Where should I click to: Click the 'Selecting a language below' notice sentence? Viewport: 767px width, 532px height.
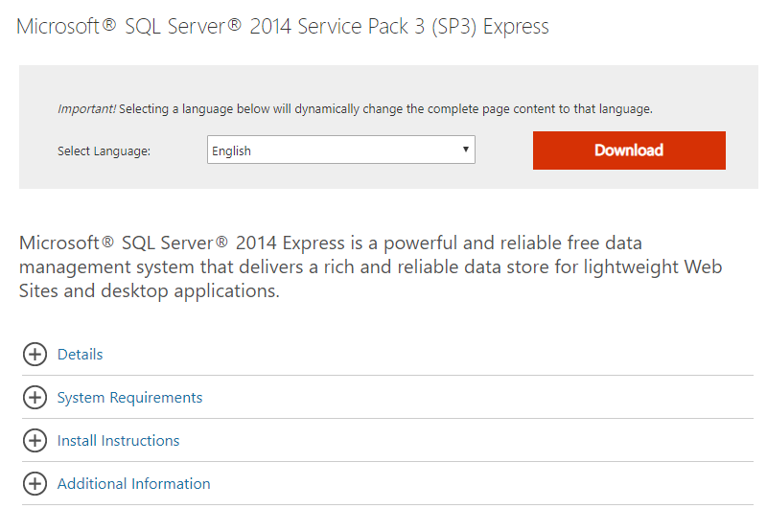[385, 109]
